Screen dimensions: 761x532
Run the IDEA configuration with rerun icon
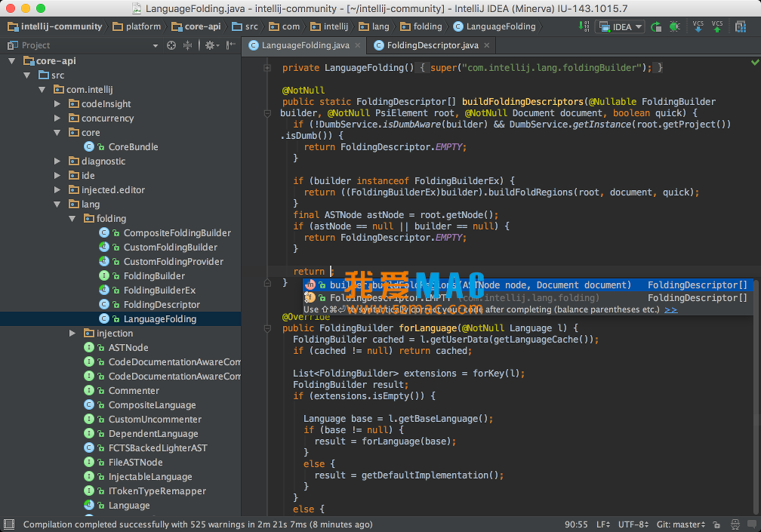655,26
